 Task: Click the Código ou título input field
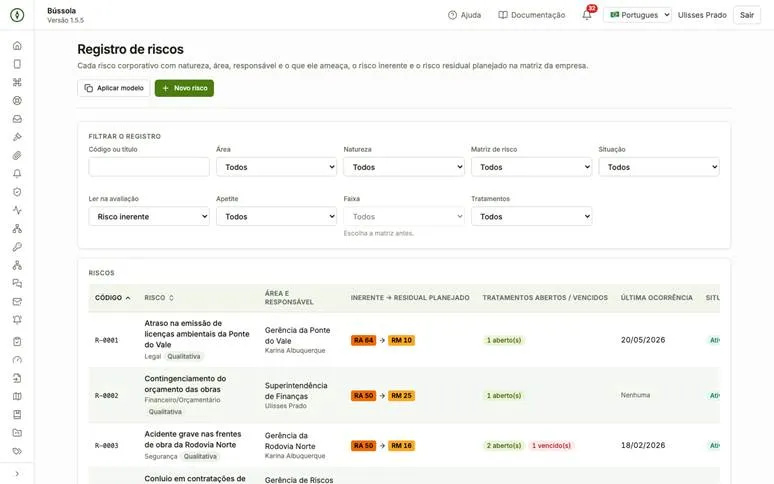point(149,167)
